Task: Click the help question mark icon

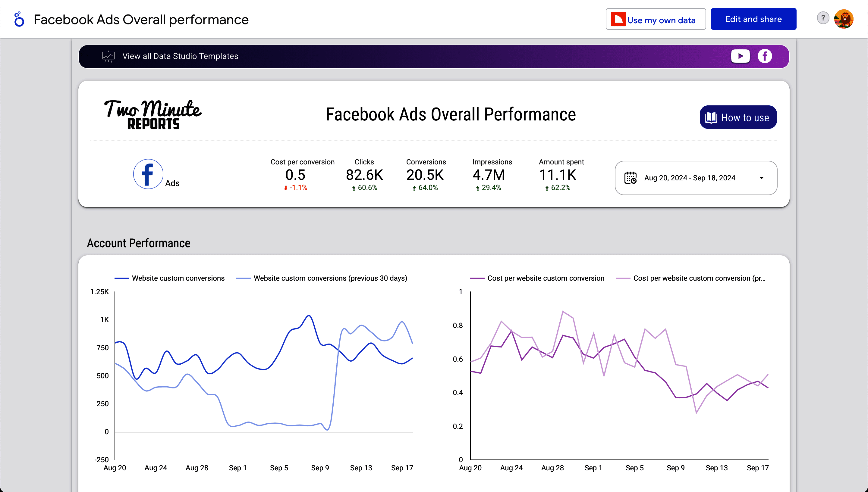Action: click(823, 18)
